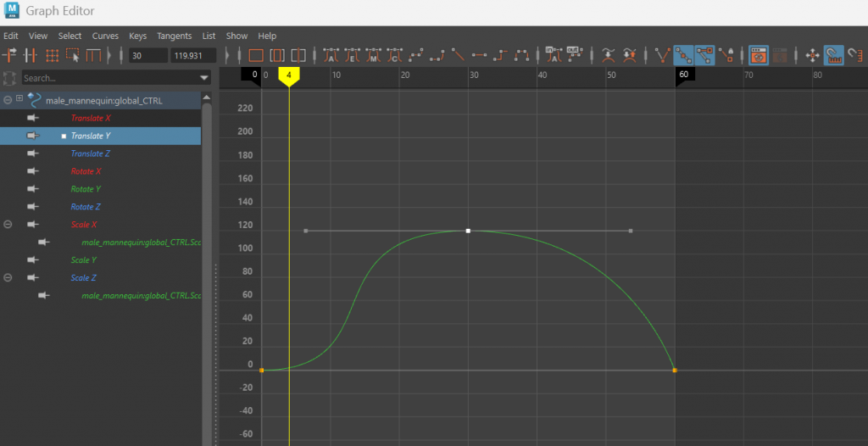Click the four-arrow move icon in toolbar
Screen dimensions: 868x446
(x=812, y=55)
